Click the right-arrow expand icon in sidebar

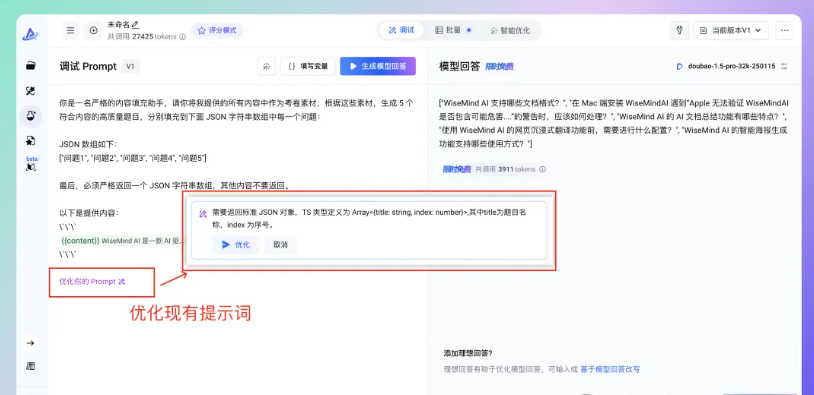[31, 343]
